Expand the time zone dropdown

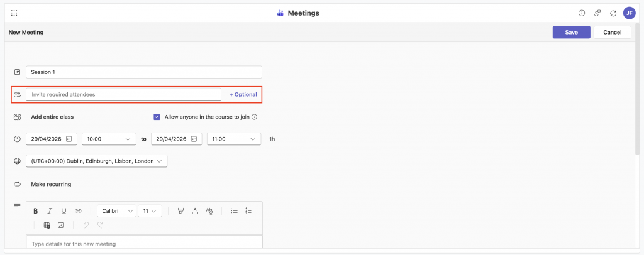[96, 161]
